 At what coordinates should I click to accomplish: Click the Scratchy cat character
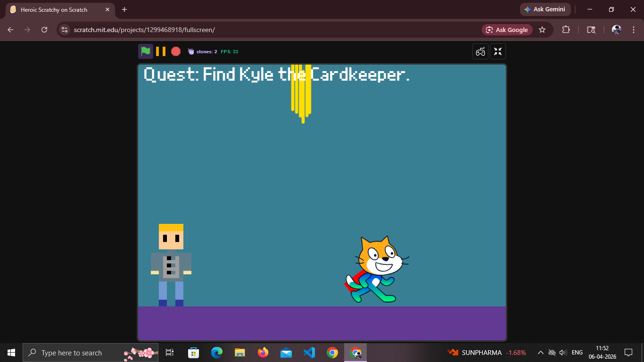coord(376,270)
